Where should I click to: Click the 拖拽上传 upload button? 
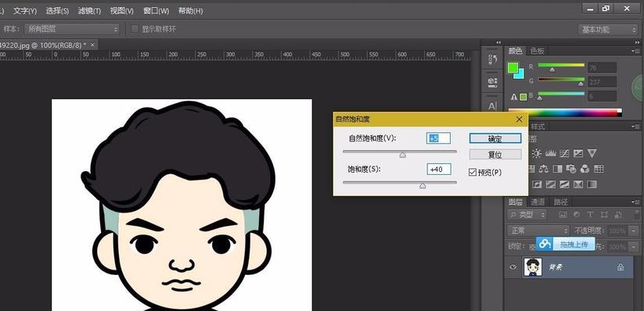tap(566, 244)
